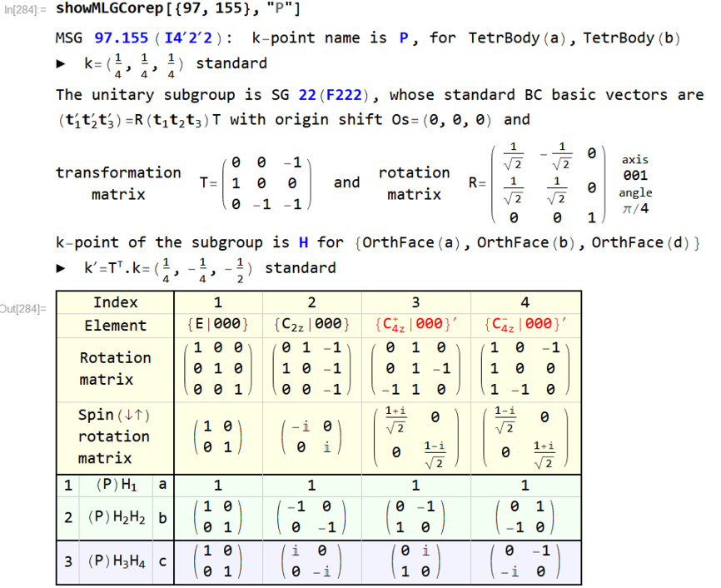Select the red C4z+ element in column 3
Image resolution: width=721 pixels, height=588 pixels.
tap(415, 326)
